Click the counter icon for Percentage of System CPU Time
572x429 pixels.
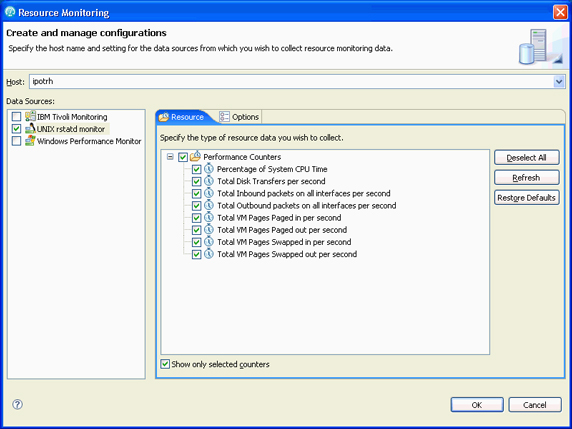tap(209, 169)
